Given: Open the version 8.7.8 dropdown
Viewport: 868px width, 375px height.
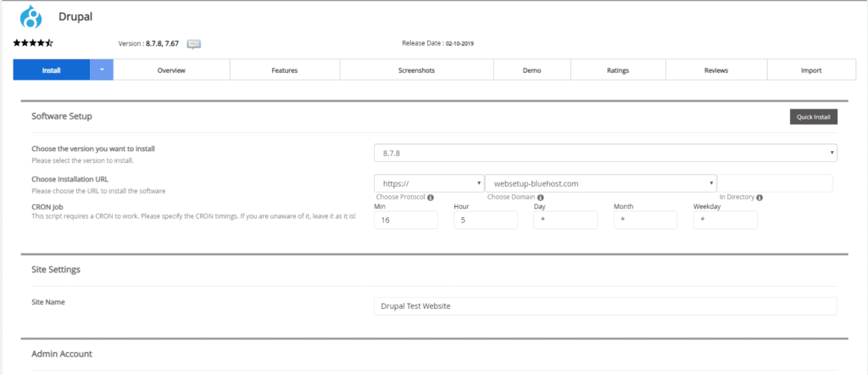Looking at the screenshot, I should click(605, 153).
